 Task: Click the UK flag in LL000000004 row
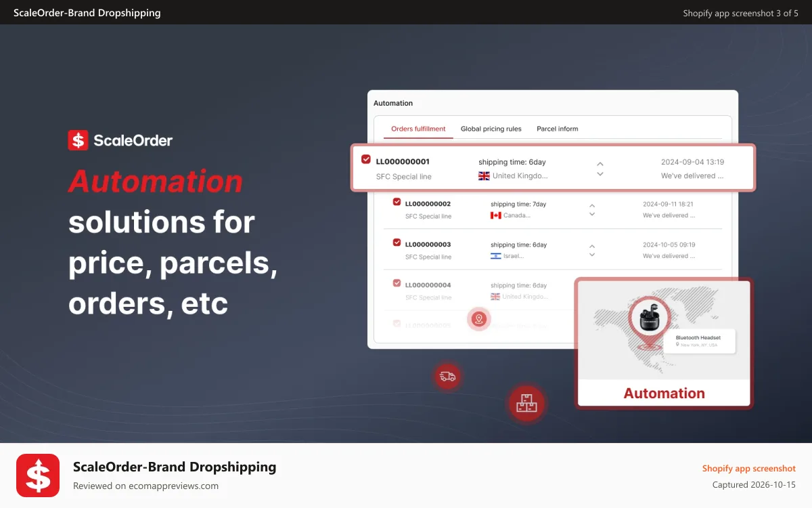click(495, 297)
